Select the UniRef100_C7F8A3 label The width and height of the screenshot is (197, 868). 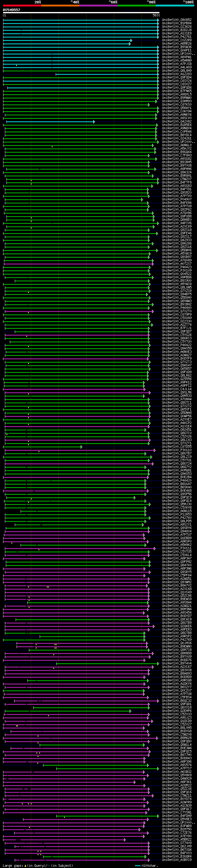click(177, 155)
